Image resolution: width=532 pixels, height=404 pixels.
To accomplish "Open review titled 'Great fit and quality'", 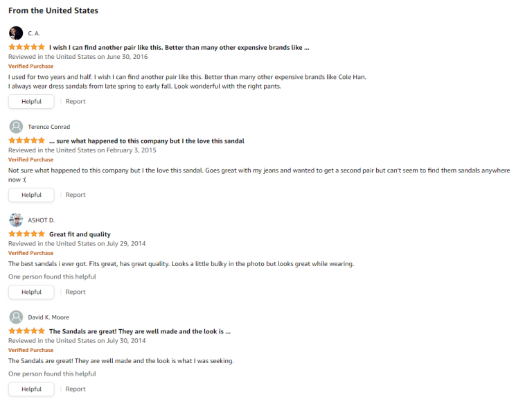I will pyautogui.click(x=80, y=234).
